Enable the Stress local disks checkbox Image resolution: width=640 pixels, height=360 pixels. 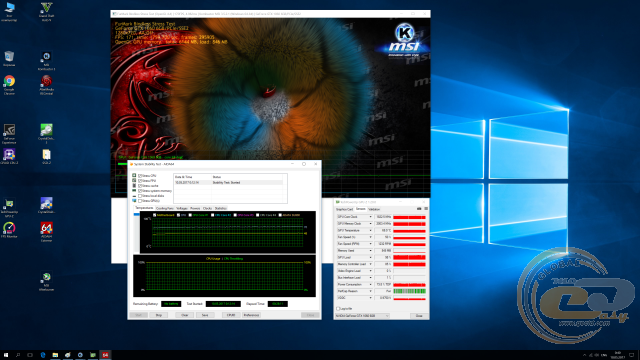140,196
